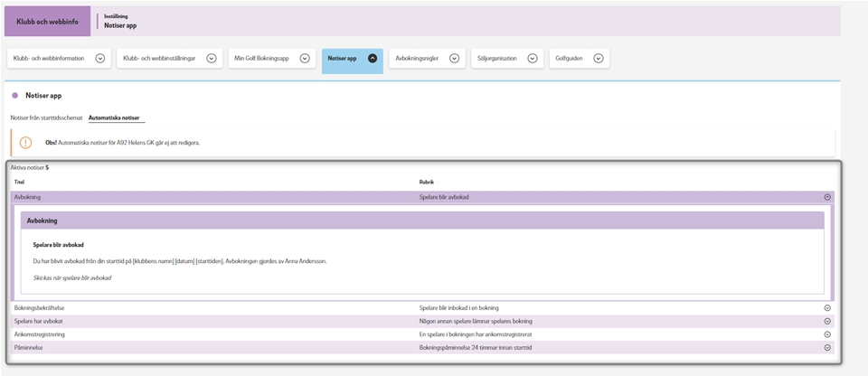Screen dimensions: 868x376
Task: Open the Klubb- och webbinformation dropdown chevron
Action: (100, 58)
